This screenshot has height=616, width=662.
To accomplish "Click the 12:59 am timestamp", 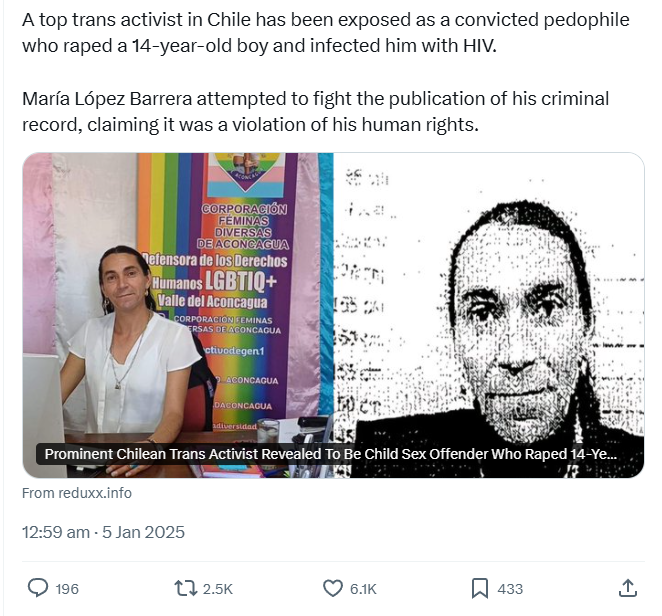I will (x=56, y=532).
